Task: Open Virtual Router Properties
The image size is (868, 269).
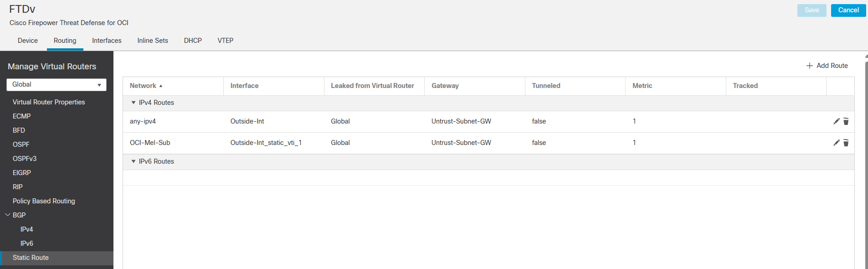Action: click(x=49, y=102)
